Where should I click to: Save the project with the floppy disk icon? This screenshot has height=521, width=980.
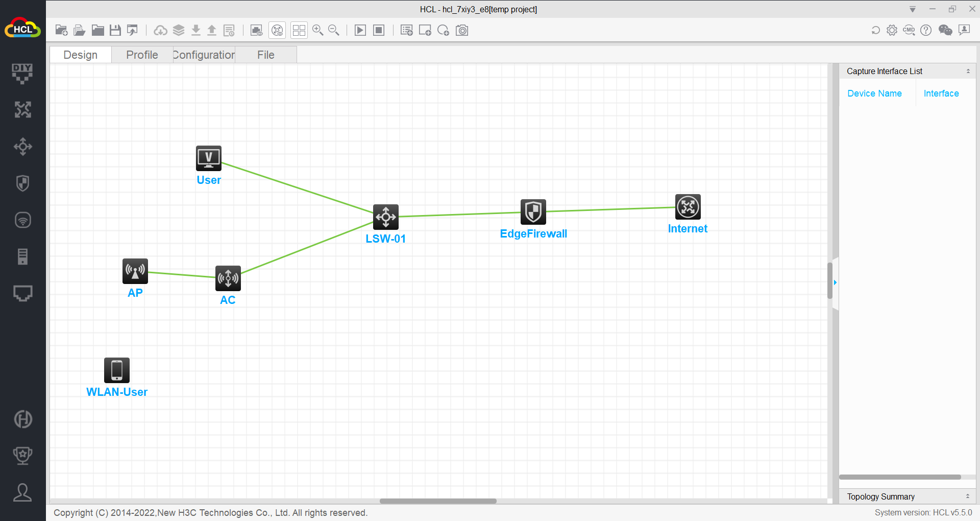[115, 30]
